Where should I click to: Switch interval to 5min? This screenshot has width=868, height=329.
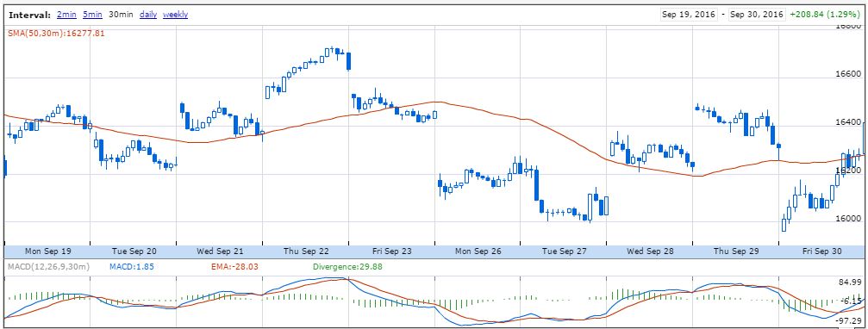point(92,15)
